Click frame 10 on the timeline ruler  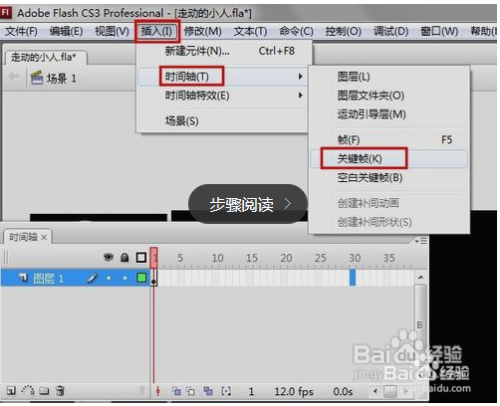pos(218,258)
